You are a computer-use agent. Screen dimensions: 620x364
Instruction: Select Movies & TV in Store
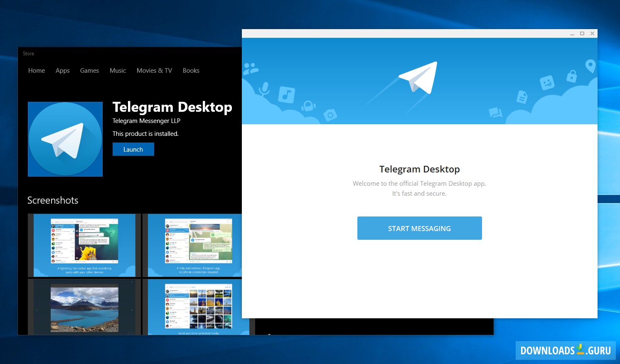click(154, 71)
